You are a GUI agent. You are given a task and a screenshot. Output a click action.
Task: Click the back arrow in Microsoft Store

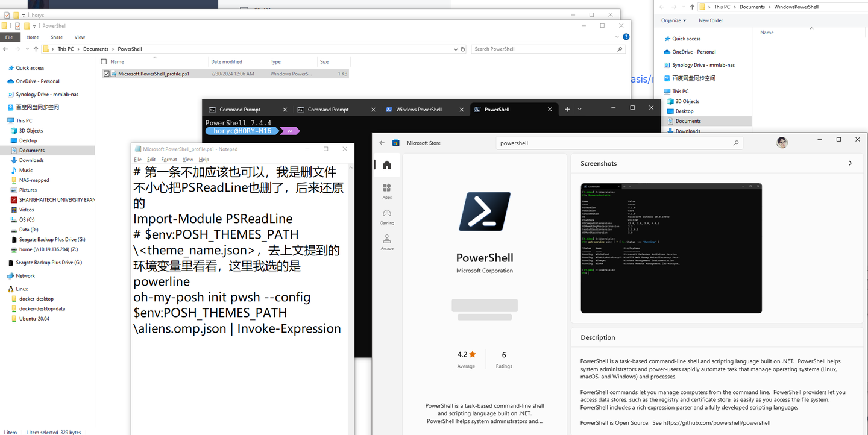(380, 142)
